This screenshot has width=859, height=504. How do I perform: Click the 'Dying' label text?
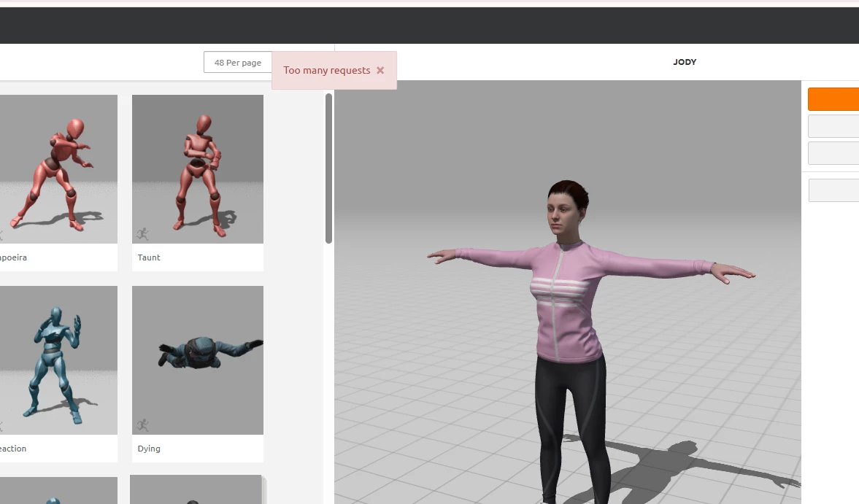(x=149, y=448)
